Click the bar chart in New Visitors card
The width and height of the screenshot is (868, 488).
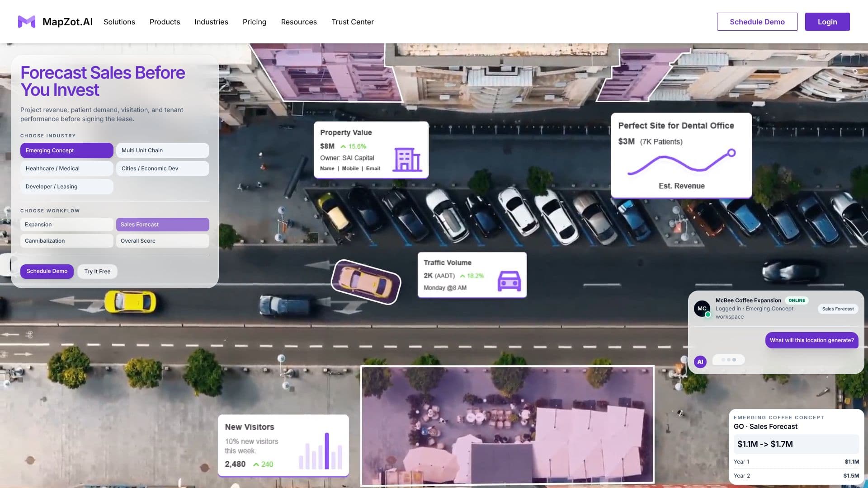(321, 451)
